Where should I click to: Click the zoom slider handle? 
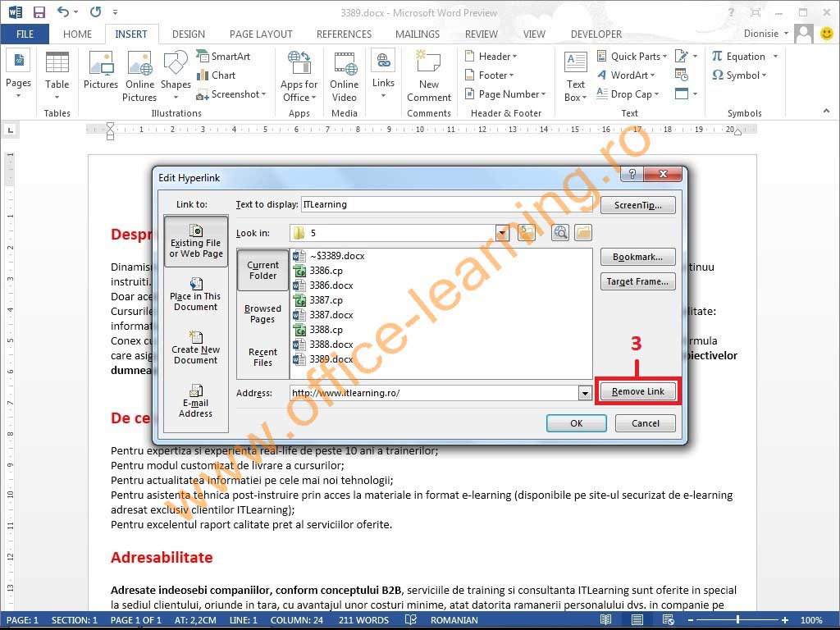click(x=738, y=620)
